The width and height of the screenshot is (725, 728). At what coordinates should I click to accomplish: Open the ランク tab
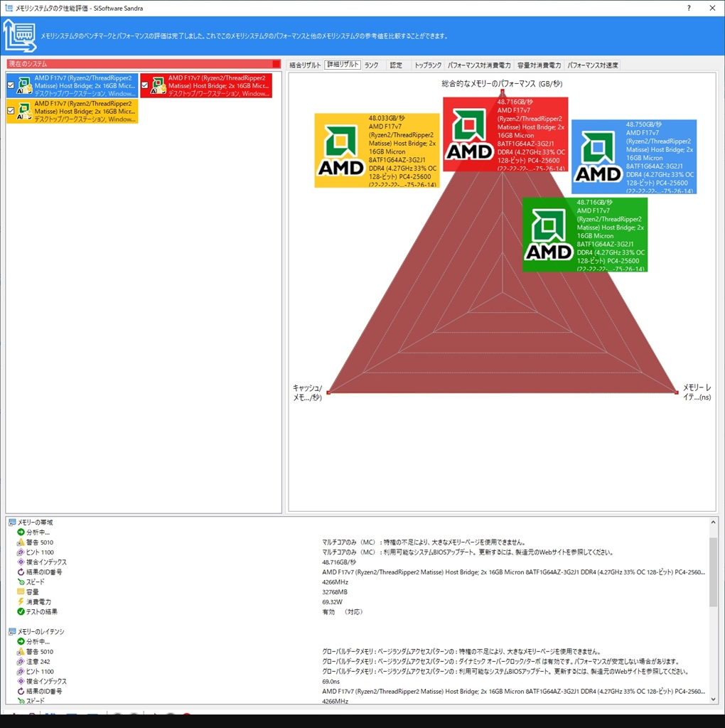371,65
